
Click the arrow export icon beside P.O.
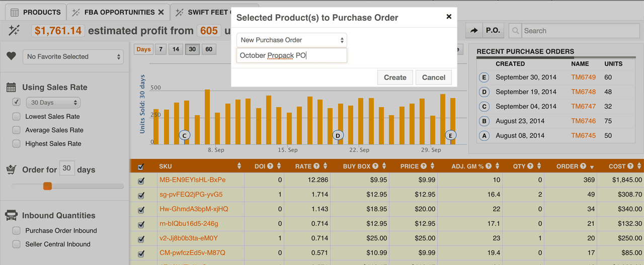[x=474, y=31]
